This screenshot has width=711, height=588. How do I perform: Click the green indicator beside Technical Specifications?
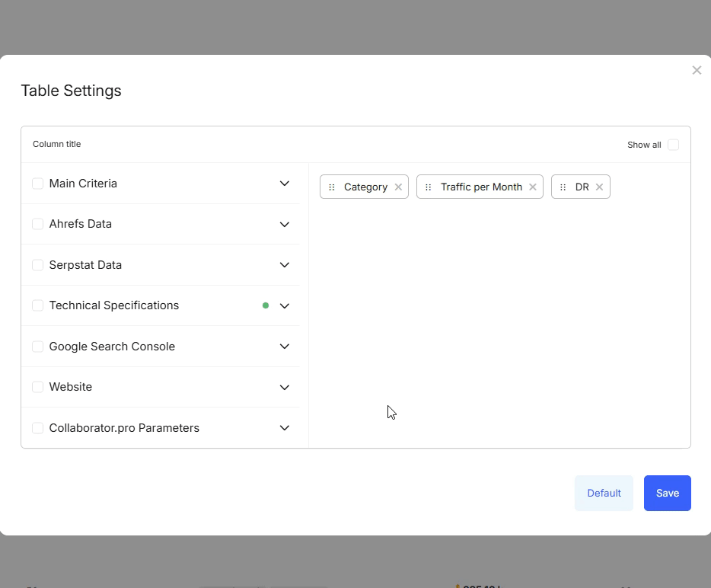[266, 305]
